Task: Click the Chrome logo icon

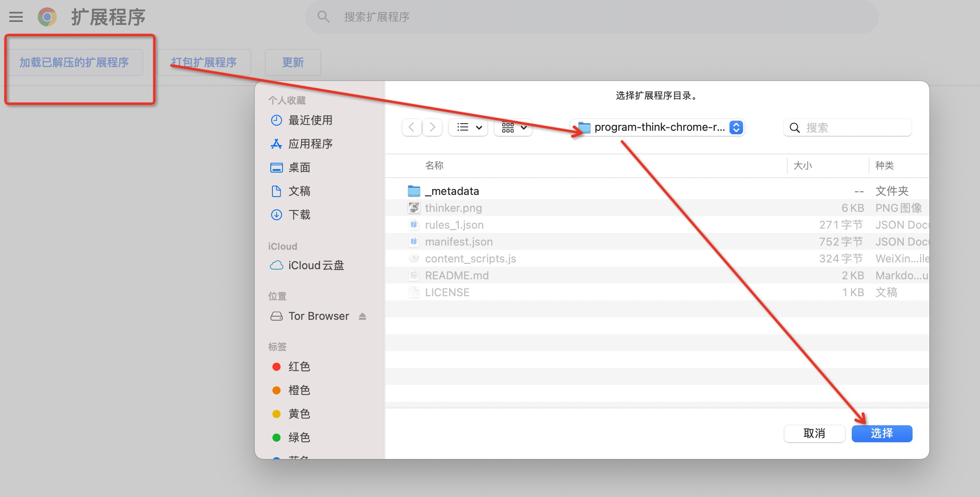Action: (46, 17)
